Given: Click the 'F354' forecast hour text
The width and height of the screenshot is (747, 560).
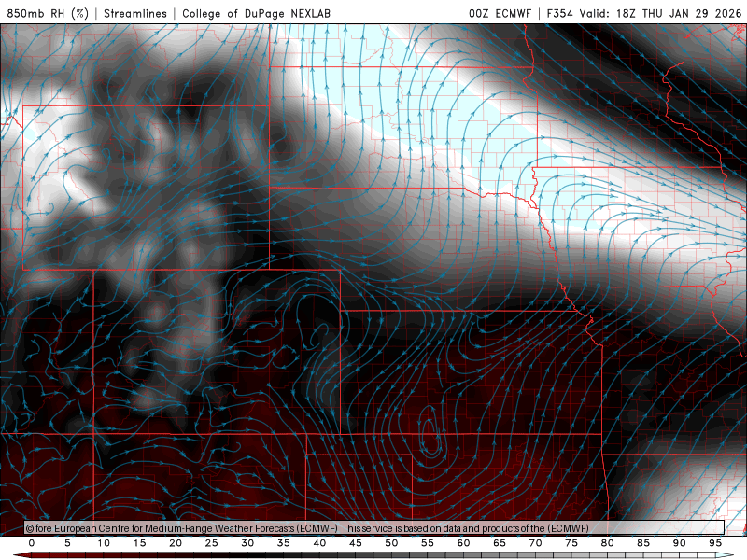Looking at the screenshot, I should pos(559,13).
